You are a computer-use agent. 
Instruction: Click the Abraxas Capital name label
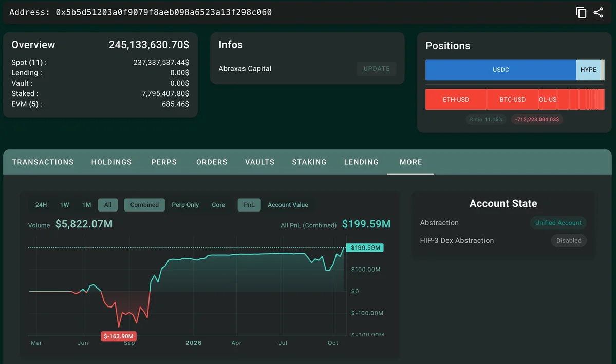pyautogui.click(x=245, y=69)
